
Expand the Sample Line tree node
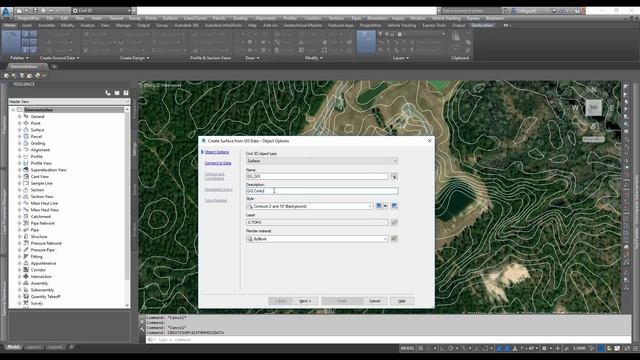point(19,183)
